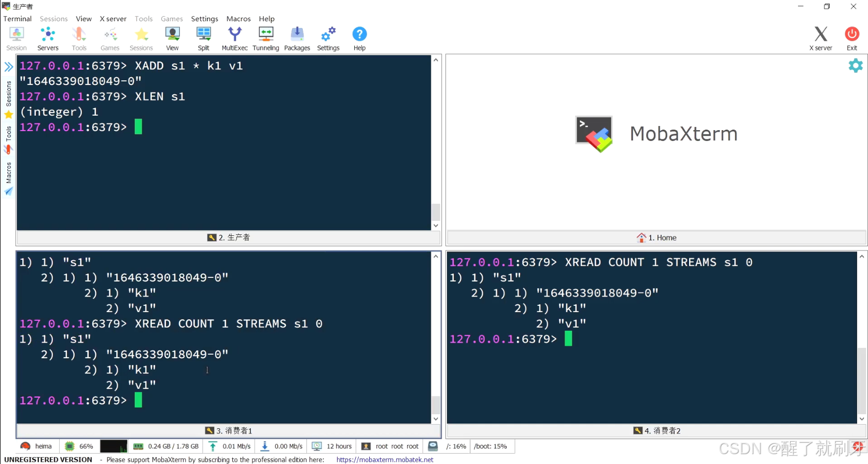Click scroll-up arrow in 生产者 terminal

click(x=436, y=60)
